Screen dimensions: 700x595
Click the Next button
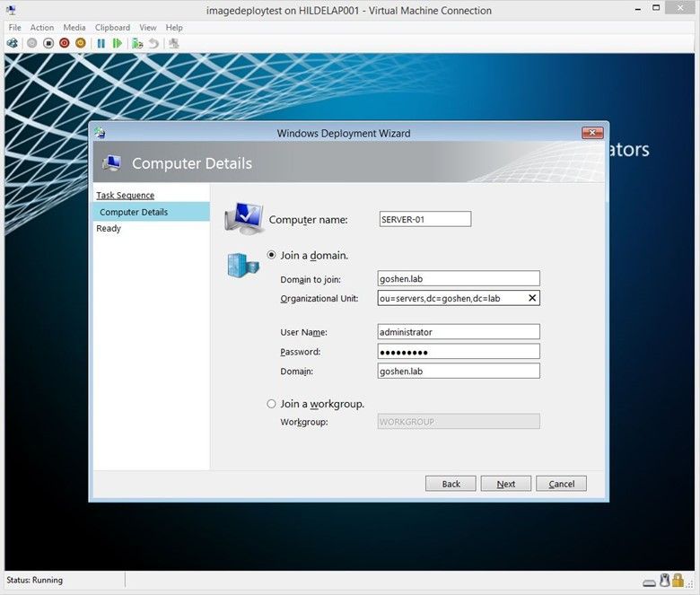(506, 484)
